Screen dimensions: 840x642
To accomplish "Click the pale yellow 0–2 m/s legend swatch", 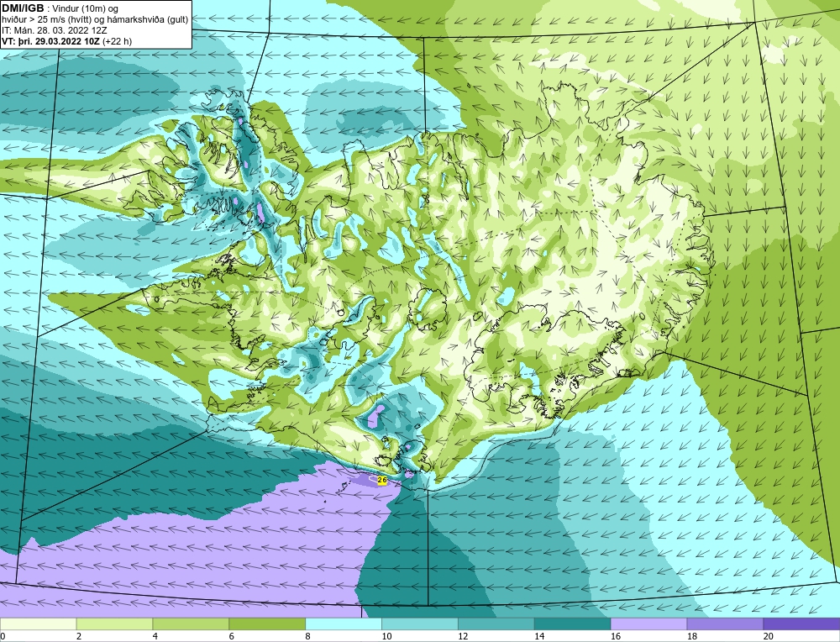I will pos(38,624).
